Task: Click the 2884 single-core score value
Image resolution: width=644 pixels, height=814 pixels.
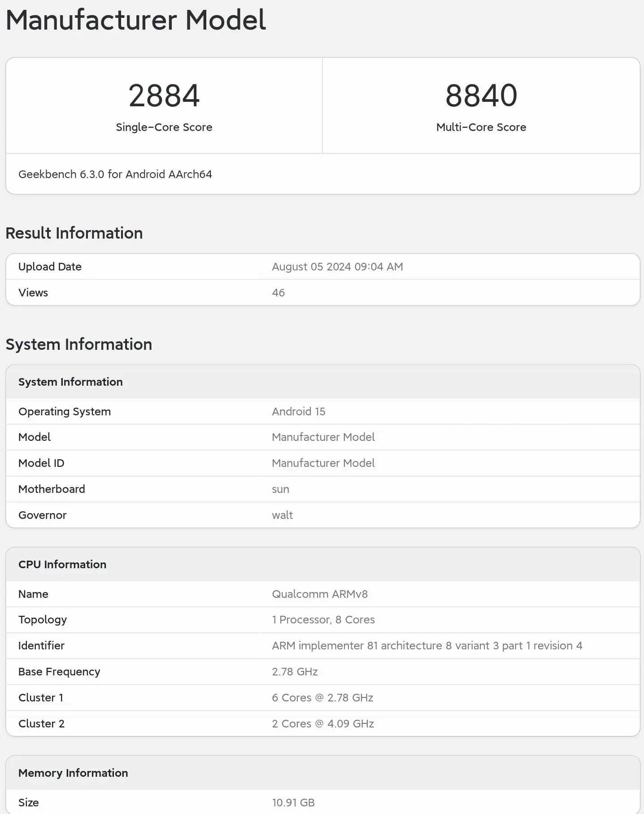Action: coord(164,96)
